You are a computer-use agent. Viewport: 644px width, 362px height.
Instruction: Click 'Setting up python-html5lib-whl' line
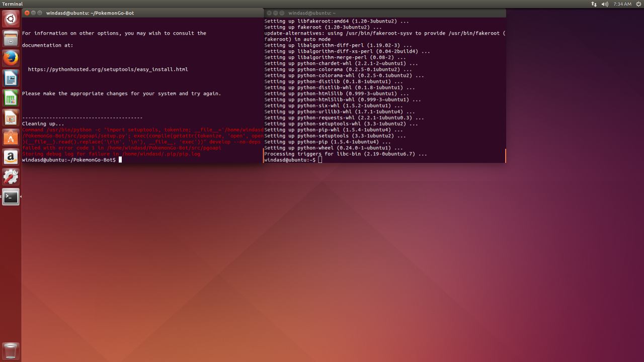[x=343, y=100]
